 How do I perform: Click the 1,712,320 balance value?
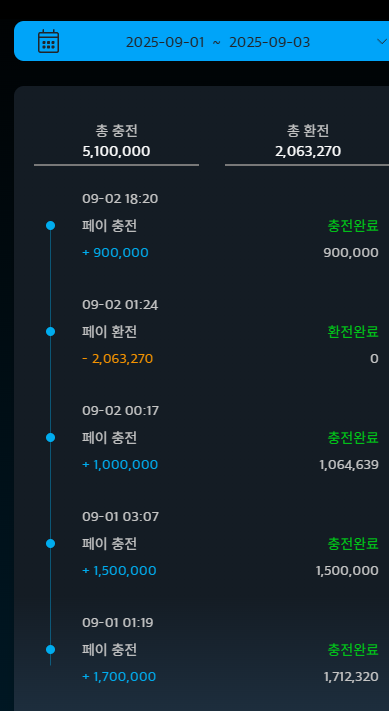click(351, 677)
